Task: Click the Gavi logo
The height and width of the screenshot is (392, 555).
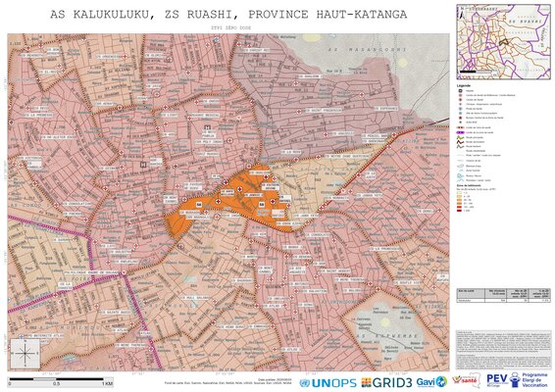Action: click(x=431, y=382)
